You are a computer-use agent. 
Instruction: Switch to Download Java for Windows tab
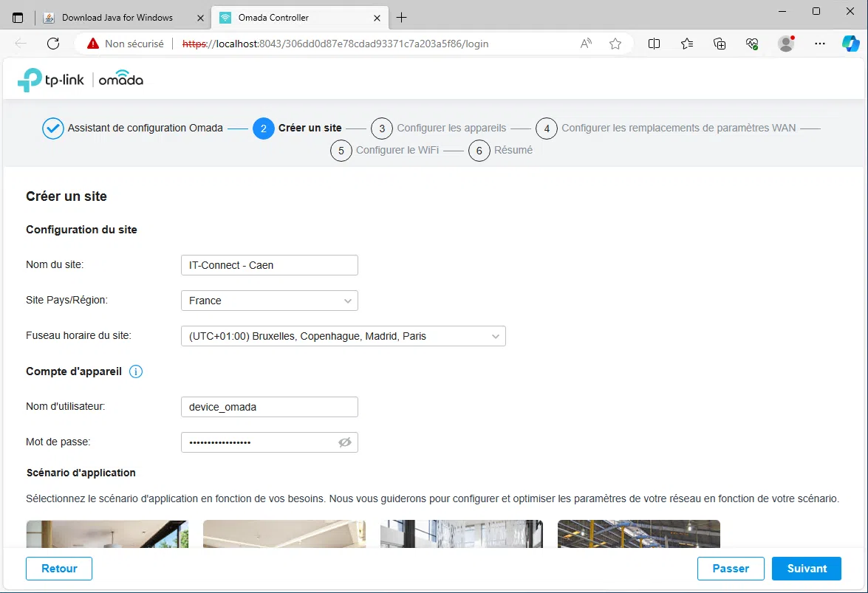pyautogui.click(x=117, y=18)
